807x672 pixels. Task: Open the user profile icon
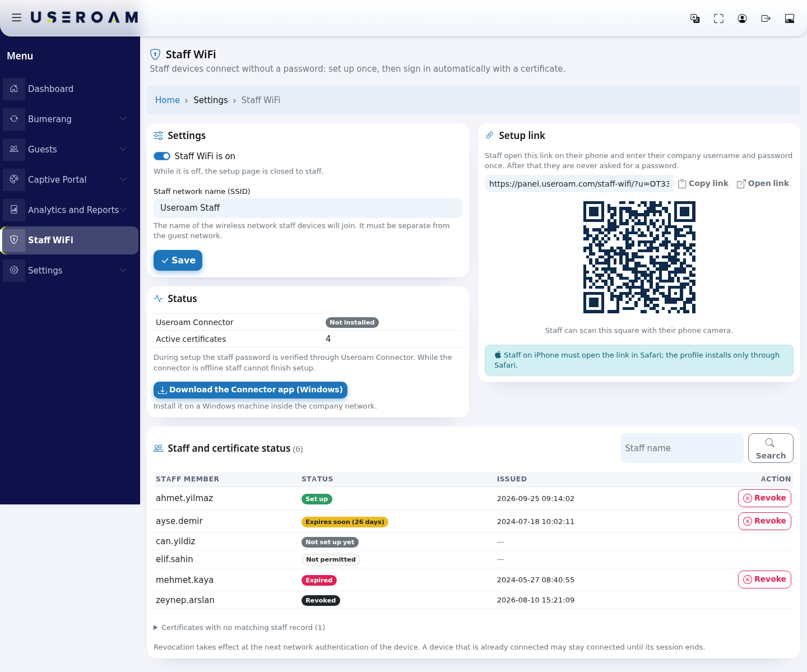[x=742, y=18]
